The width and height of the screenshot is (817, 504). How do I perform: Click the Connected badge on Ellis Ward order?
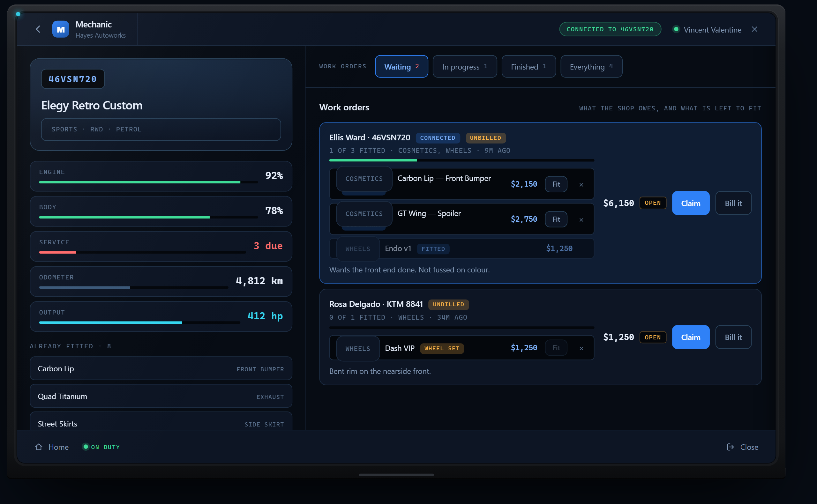438,138
